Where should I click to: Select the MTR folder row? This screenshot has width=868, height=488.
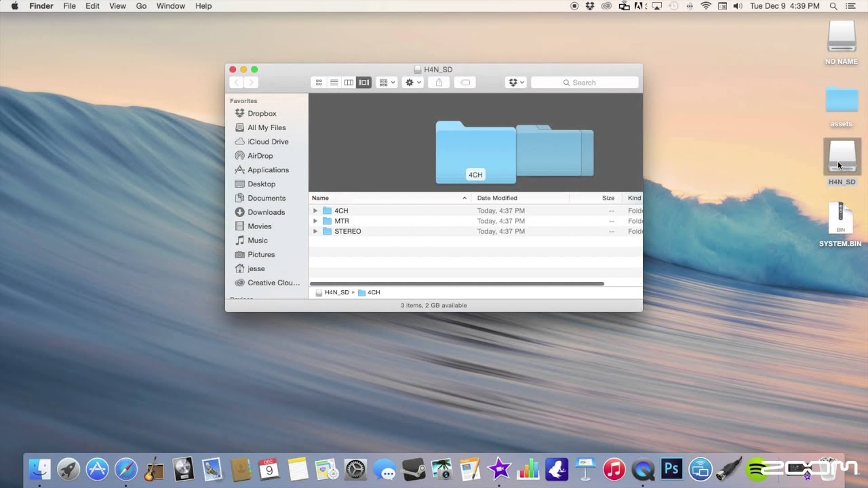[x=475, y=221]
